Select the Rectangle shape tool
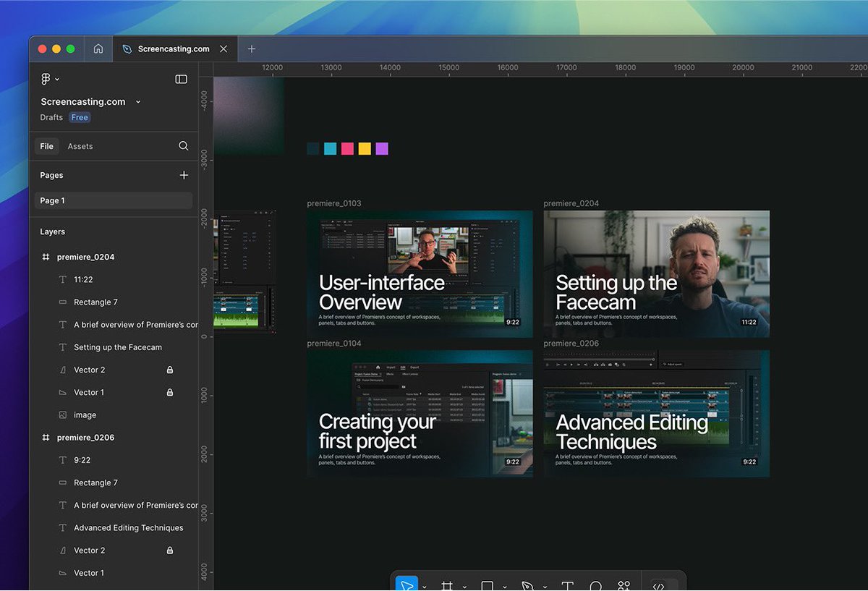The height and width of the screenshot is (591, 868). (488, 585)
